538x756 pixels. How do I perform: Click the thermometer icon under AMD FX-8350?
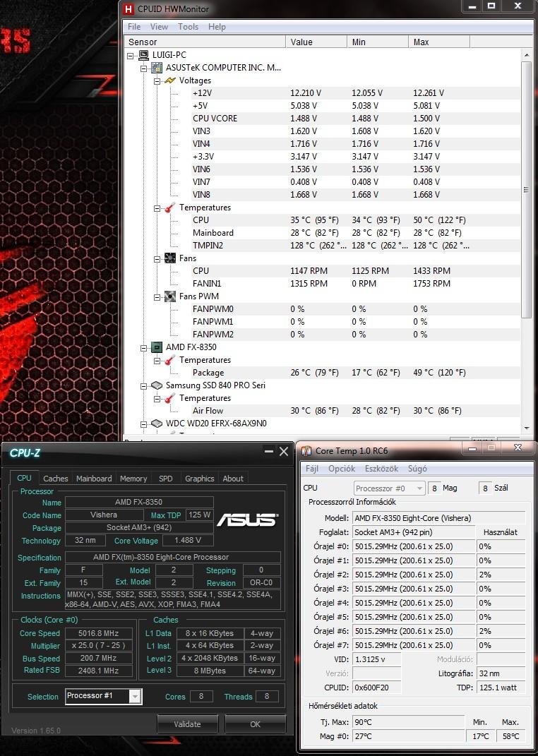(x=169, y=360)
